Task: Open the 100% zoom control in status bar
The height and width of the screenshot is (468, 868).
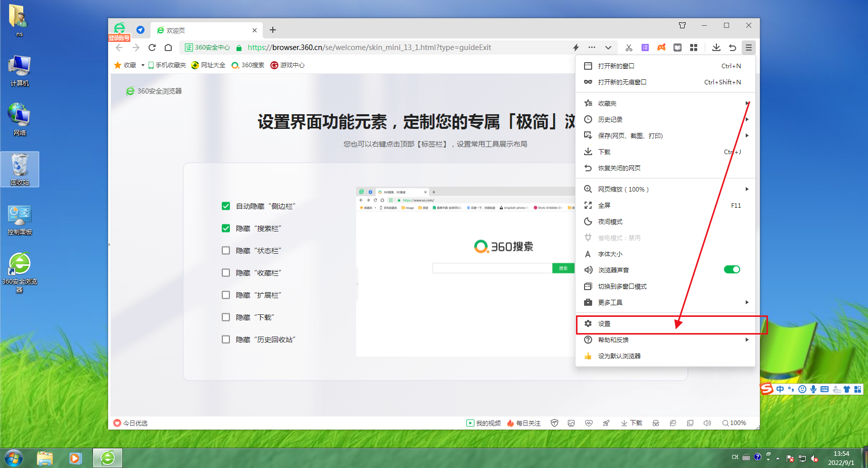Action: tap(734, 423)
